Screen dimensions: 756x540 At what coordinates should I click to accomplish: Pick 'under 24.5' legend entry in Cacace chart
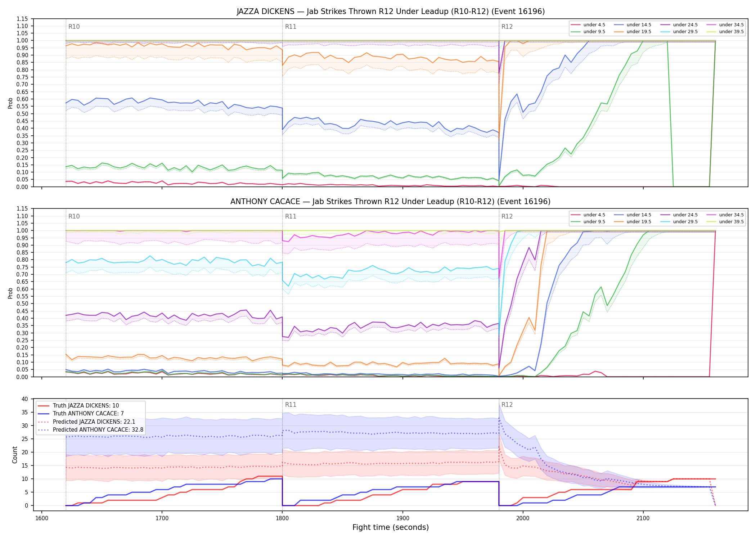(679, 215)
